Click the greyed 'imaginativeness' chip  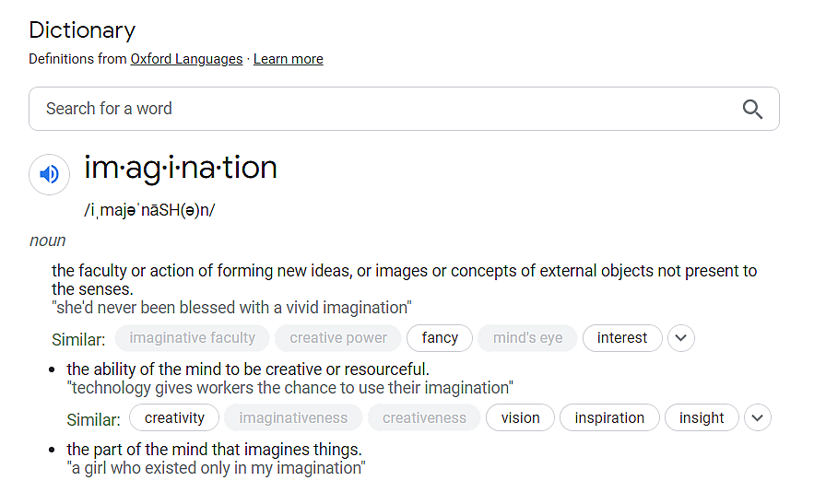(x=293, y=418)
